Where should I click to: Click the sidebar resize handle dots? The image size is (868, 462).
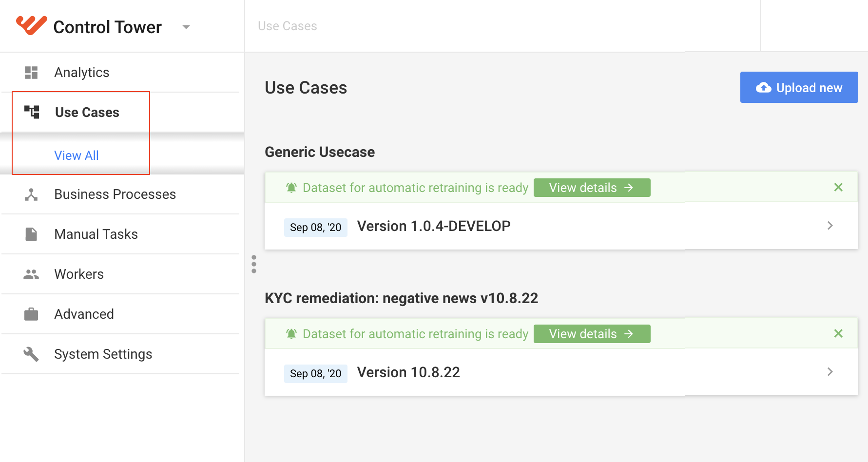click(254, 264)
